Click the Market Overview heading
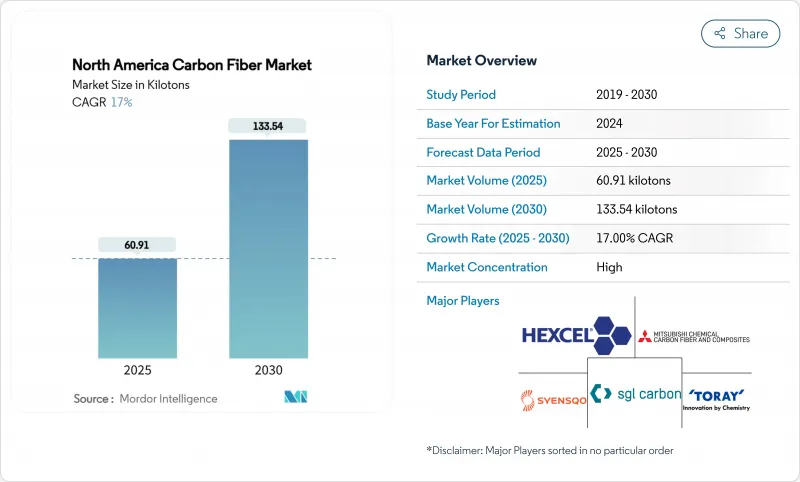The height and width of the screenshot is (482, 800). click(x=481, y=61)
